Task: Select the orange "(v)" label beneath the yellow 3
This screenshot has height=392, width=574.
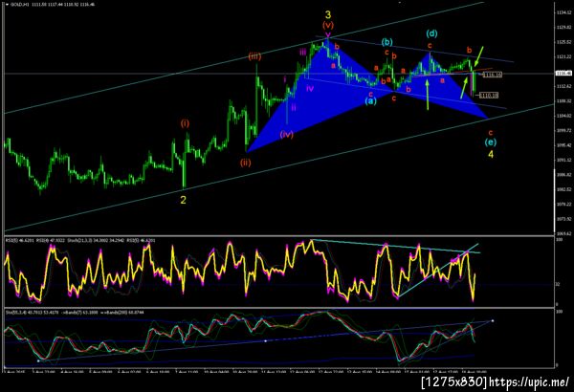Action: 328,25
